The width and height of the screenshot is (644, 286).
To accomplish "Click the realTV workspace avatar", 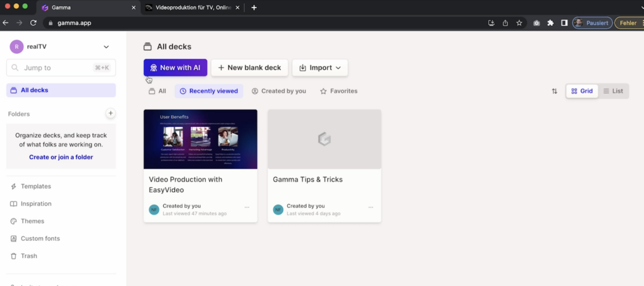I will click(x=16, y=47).
